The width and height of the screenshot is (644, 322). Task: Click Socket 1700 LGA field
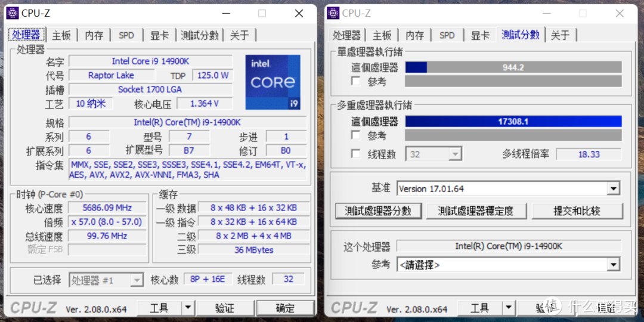click(150, 89)
